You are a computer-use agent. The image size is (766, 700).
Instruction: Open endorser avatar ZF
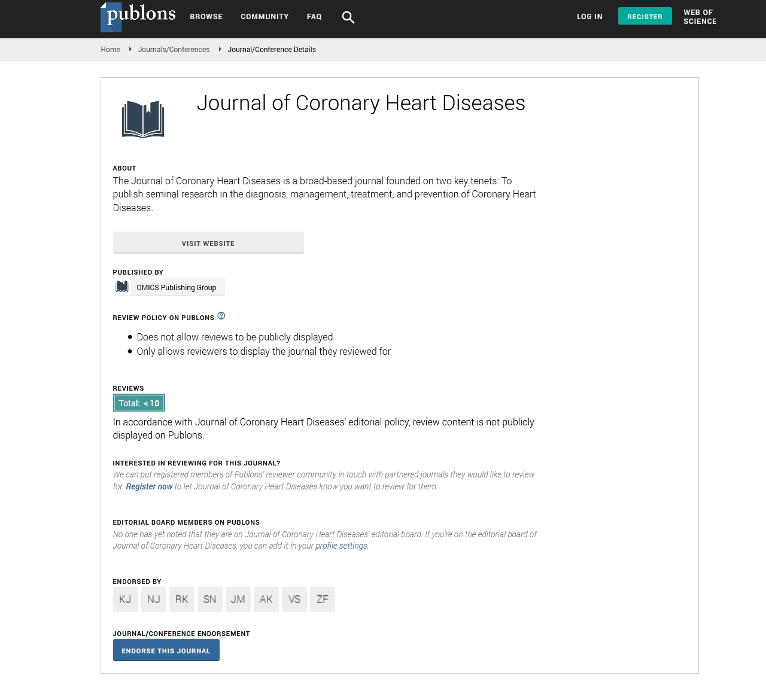pyautogui.click(x=323, y=599)
